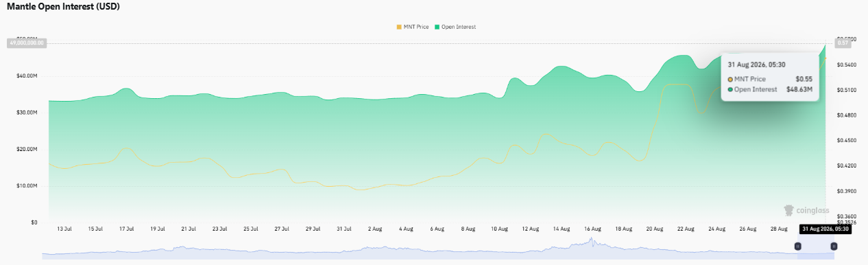Screen dimensions: 868x265
Task: Click the '10 Aug' date label
Action: click(x=498, y=228)
